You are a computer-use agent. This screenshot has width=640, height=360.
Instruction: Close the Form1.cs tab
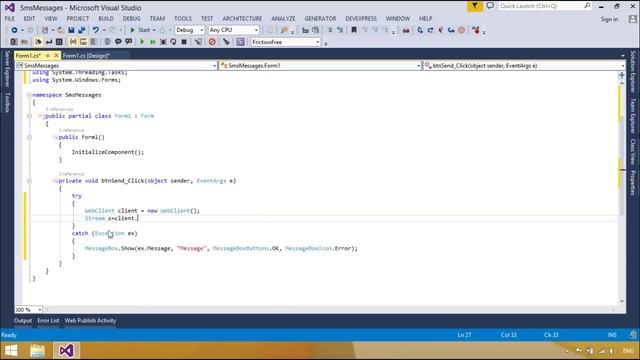point(56,56)
